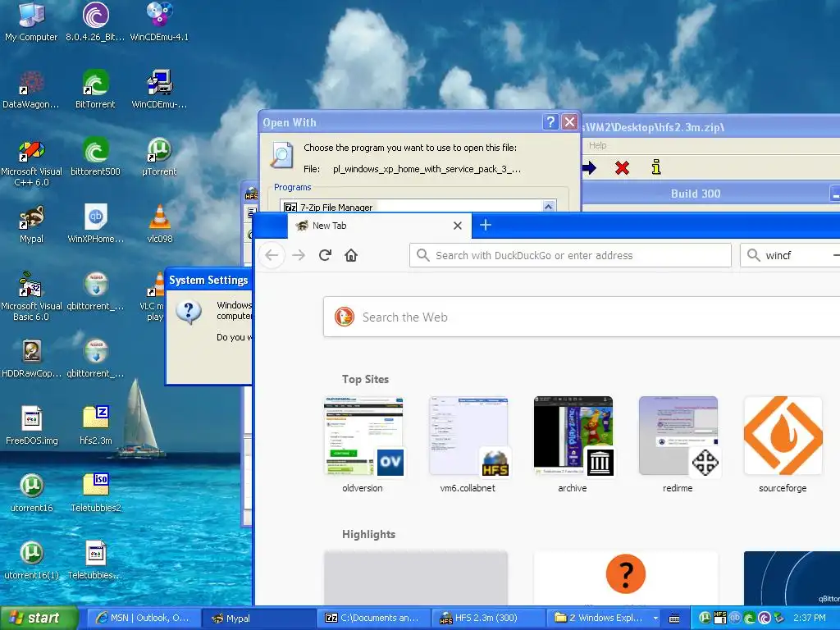Go to the Mypal home page
Viewport: 840px width, 630px height.
pyautogui.click(x=351, y=255)
